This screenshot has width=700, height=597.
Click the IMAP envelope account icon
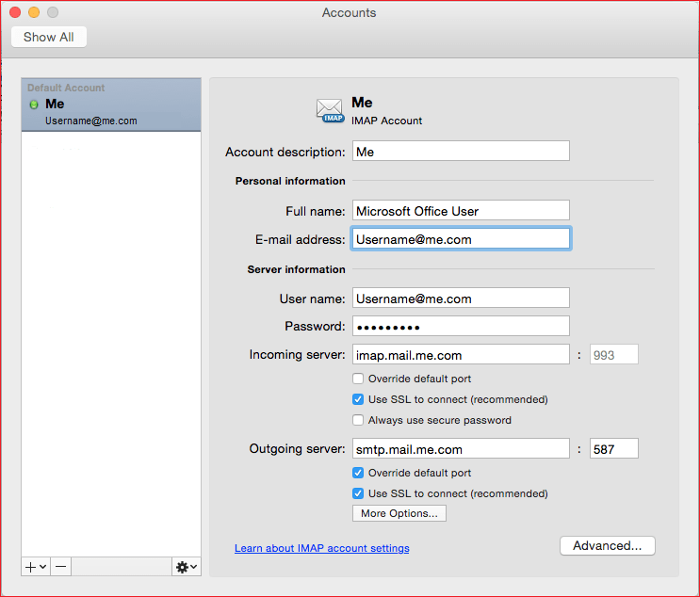330,111
